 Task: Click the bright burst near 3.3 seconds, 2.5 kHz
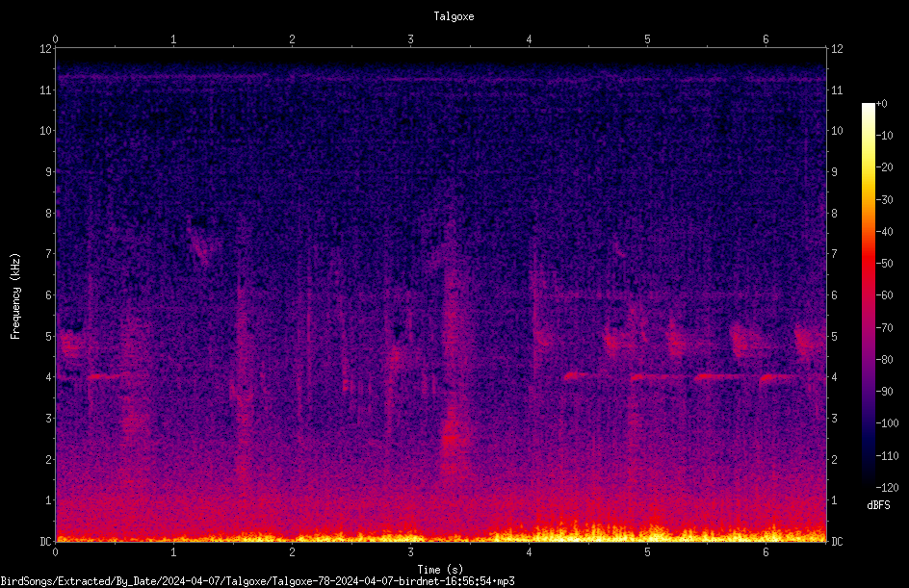tap(452, 437)
